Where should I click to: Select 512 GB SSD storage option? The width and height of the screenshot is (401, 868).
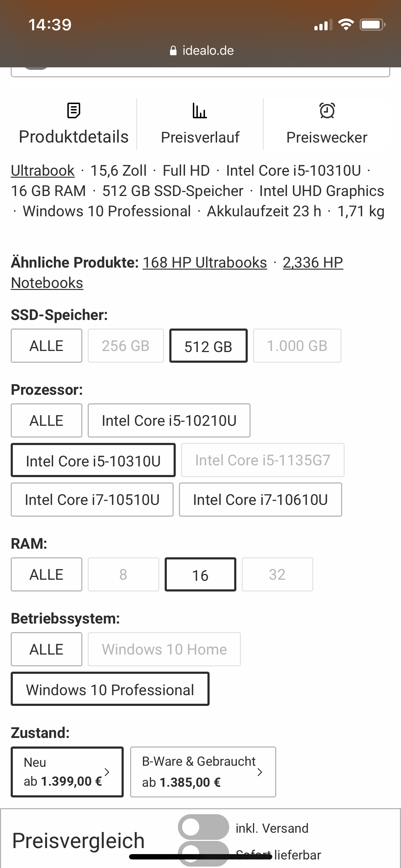coord(208,346)
